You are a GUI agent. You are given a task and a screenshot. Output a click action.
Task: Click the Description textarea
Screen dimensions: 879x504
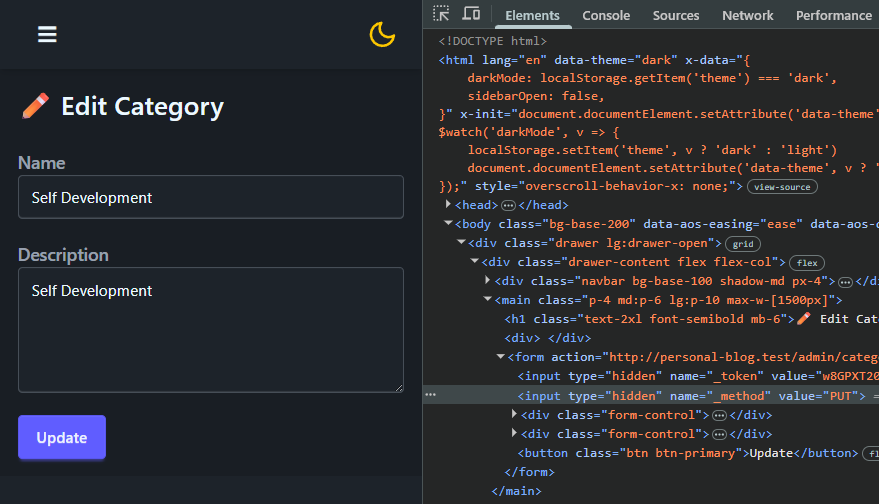tap(211, 330)
